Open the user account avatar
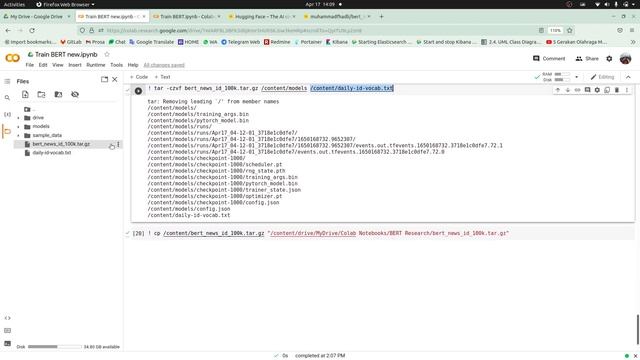 click(625, 59)
